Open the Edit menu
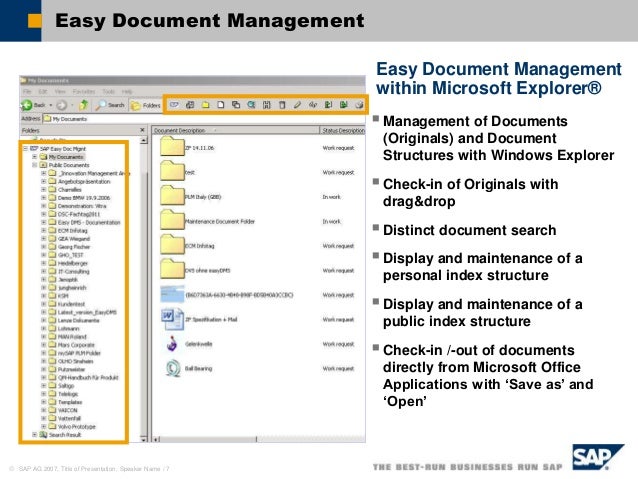 click(43, 92)
